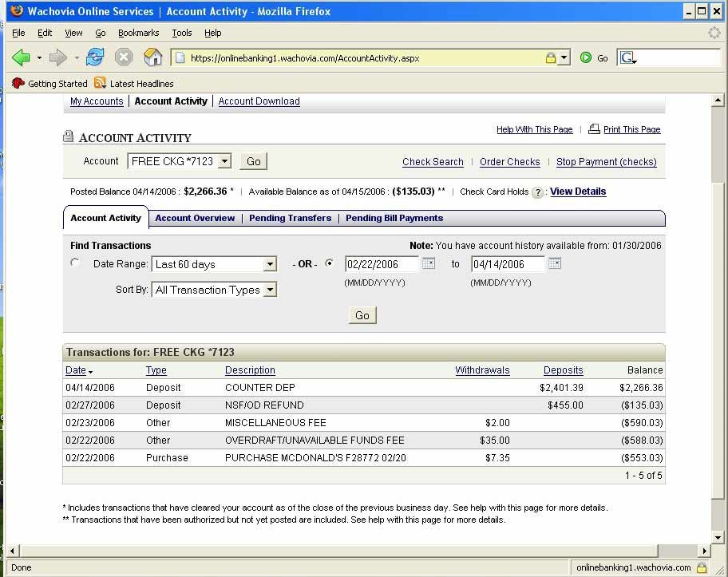
Task: Click the printer icon beside Print This Page
Action: (x=594, y=129)
